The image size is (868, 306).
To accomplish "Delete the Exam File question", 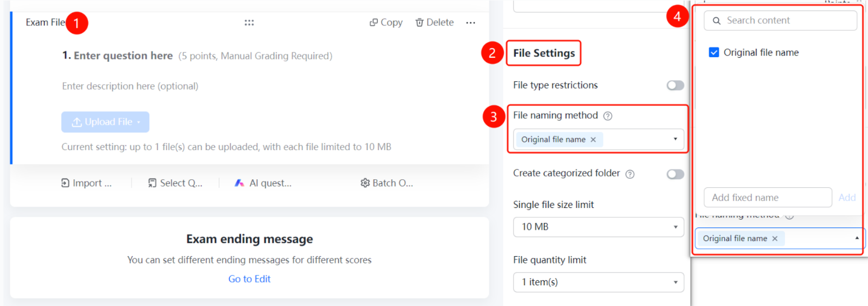I will 434,22.
